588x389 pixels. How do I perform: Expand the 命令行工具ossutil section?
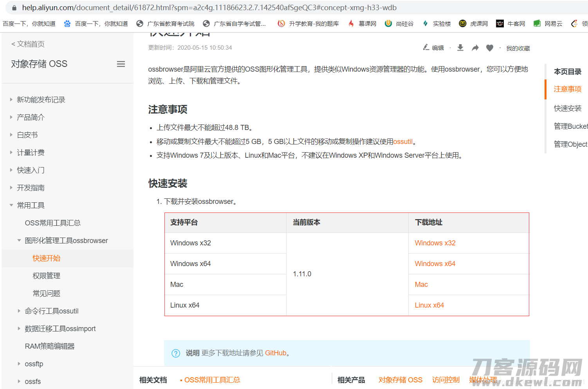coord(19,311)
